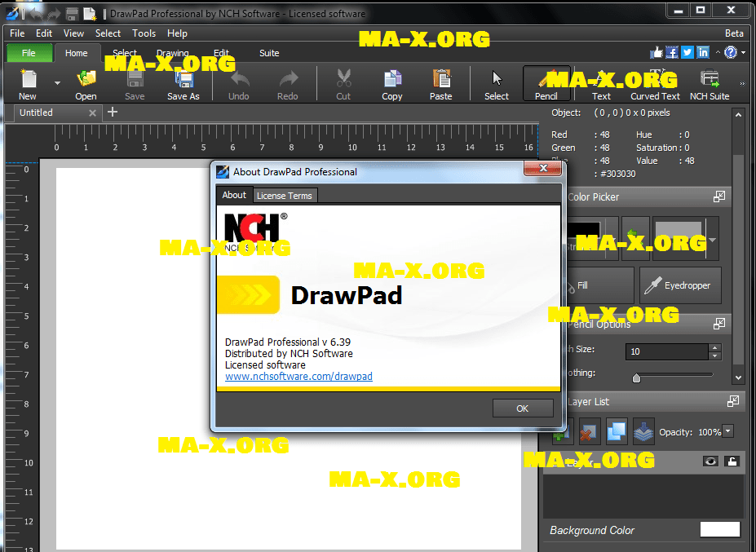
Task: Click the Save toolbar icon
Action: tap(135, 78)
